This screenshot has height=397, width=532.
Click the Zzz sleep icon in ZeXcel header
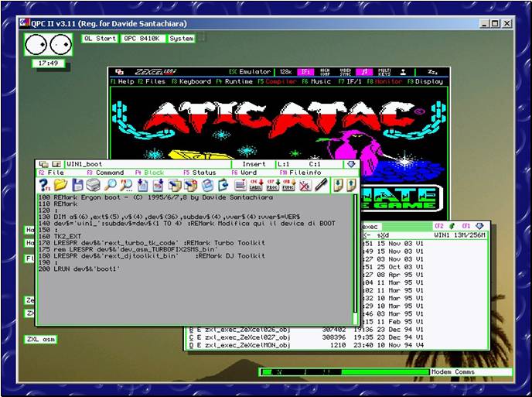432,72
